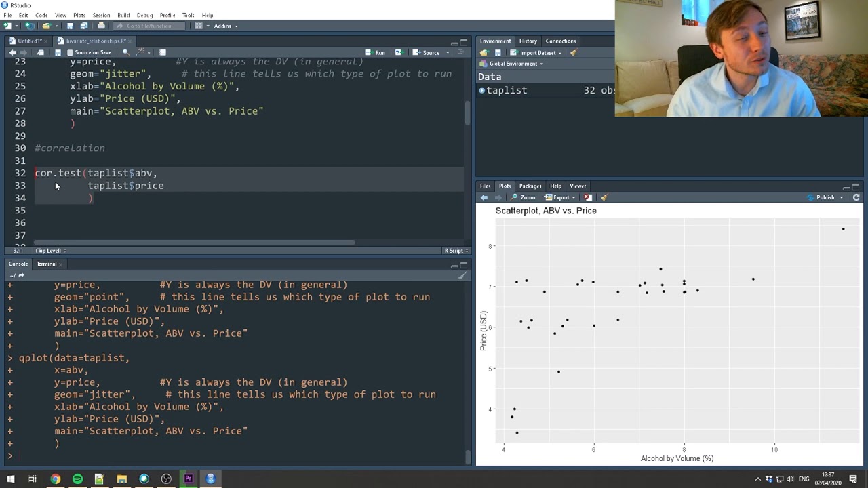Open Addins dropdown
The width and height of the screenshot is (868, 488).
click(225, 26)
